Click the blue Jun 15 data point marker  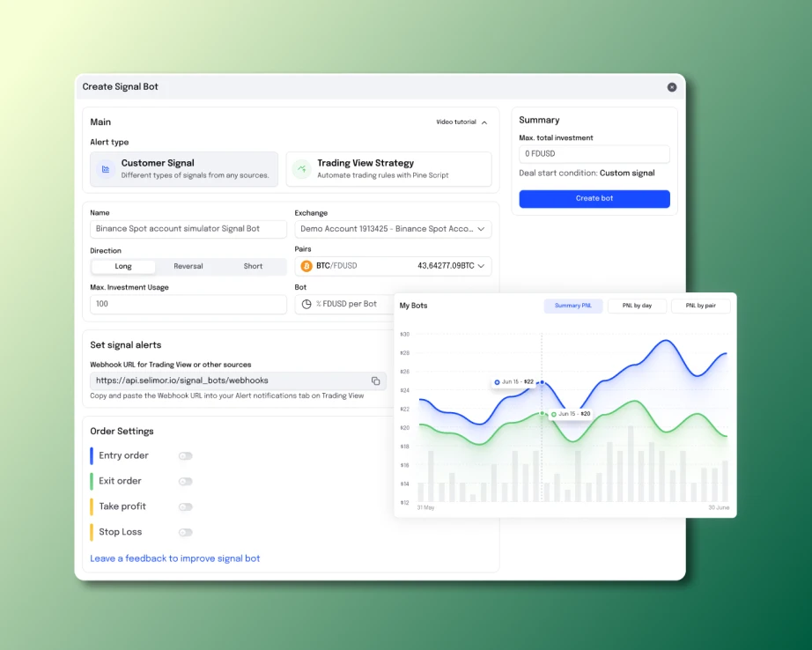click(542, 382)
